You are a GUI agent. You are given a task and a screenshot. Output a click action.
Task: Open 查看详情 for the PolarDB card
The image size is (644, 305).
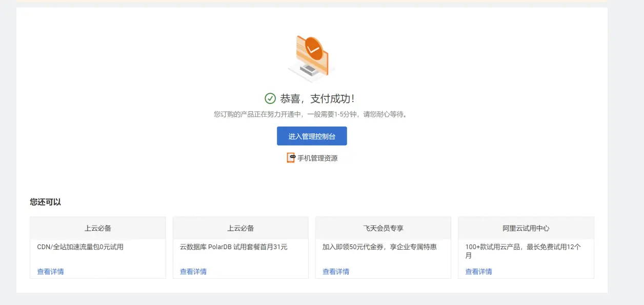193,272
